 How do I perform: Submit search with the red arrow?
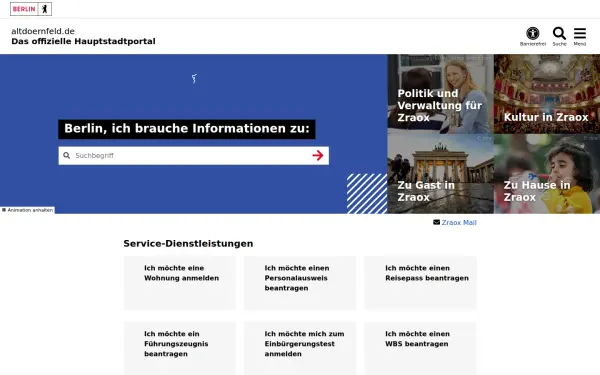pyautogui.click(x=318, y=155)
